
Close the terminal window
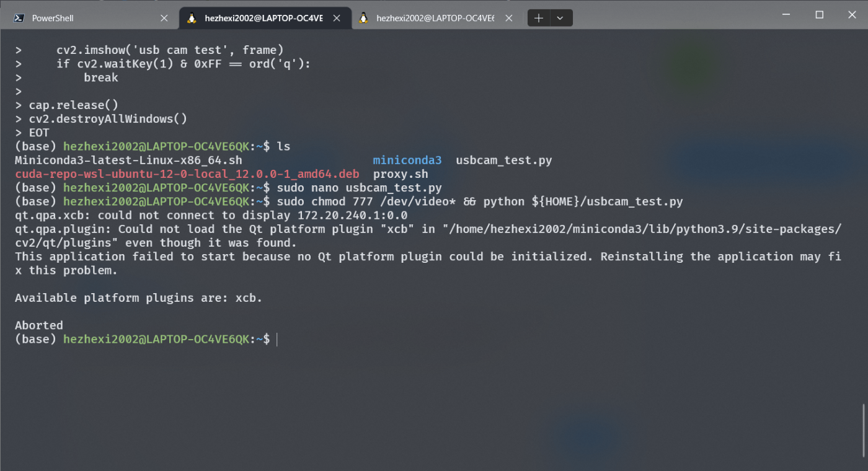[x=853, y=14]
